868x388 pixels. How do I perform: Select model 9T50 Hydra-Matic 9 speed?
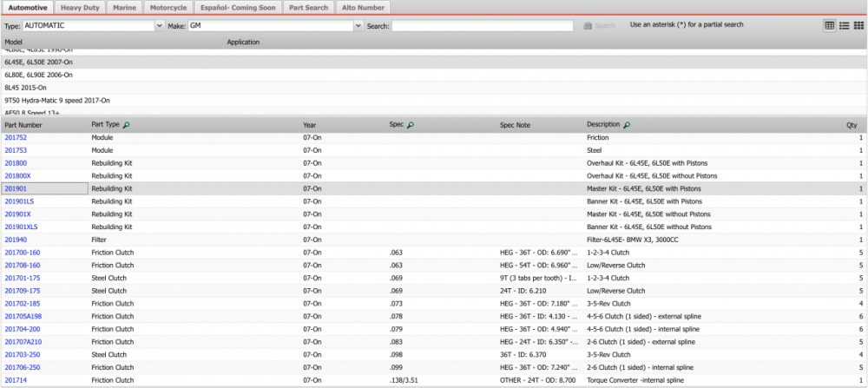click(x=50, y=100)
